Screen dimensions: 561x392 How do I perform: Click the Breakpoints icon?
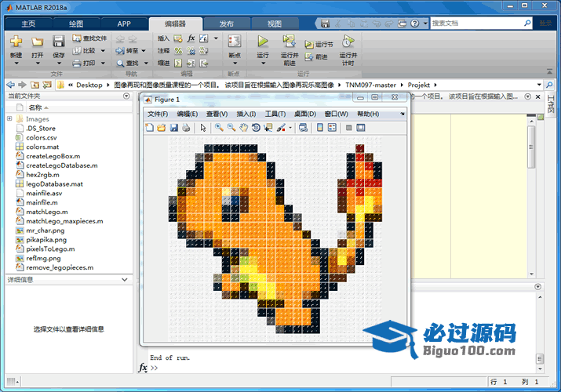(235, 41)
